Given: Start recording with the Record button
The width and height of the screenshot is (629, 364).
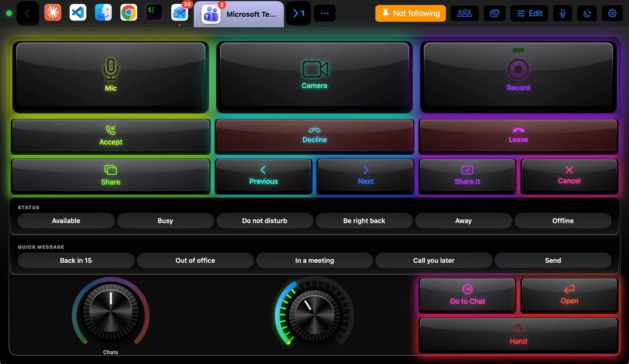Looking at the screenshot, I should (518, 77).
